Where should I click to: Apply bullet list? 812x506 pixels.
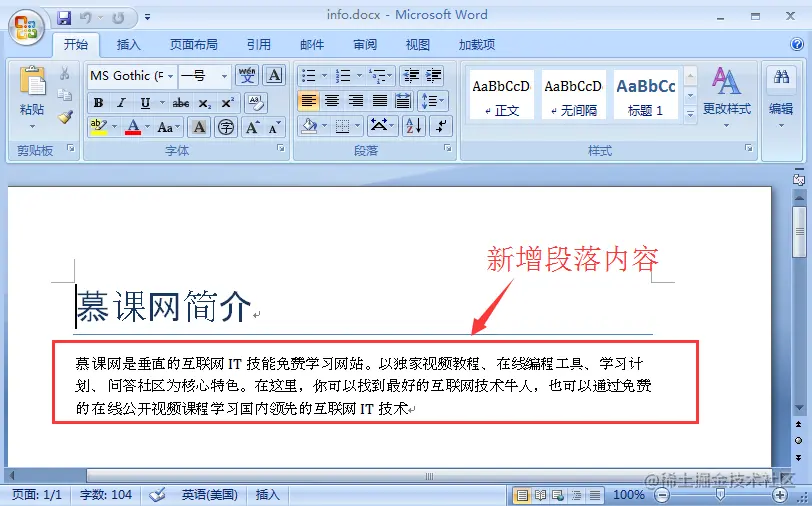(x=309, y=76)
